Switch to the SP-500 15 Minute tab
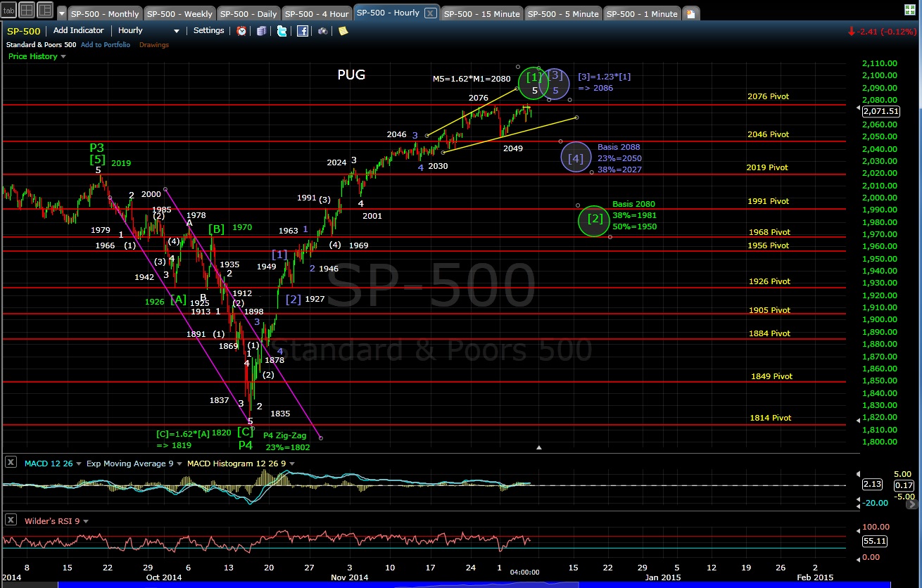This screenshot has height=588, width=922. 482,14
